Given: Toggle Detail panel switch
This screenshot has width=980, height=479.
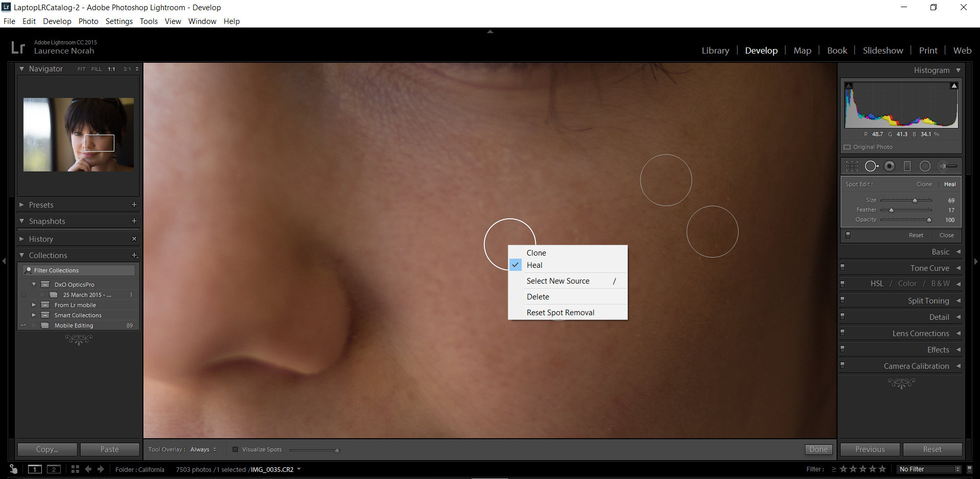Looking at the screenshot, I should pyautogui.click(x=843, y=316).
